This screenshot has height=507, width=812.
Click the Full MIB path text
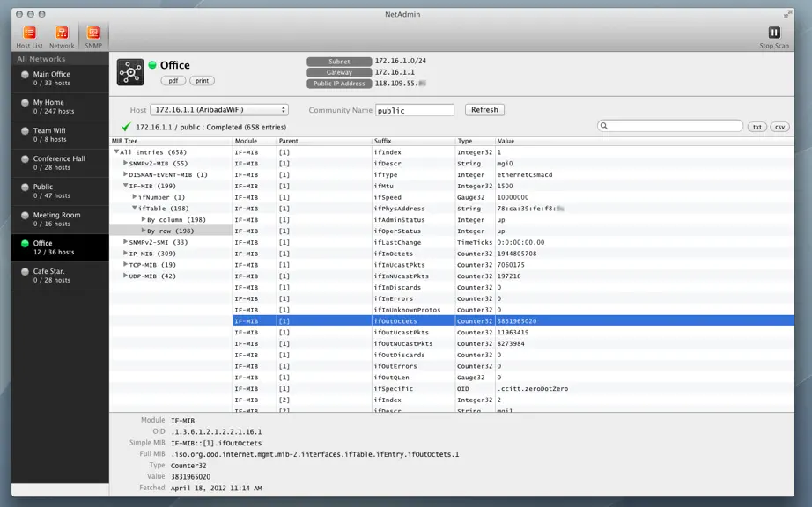(x=315, y=454)
